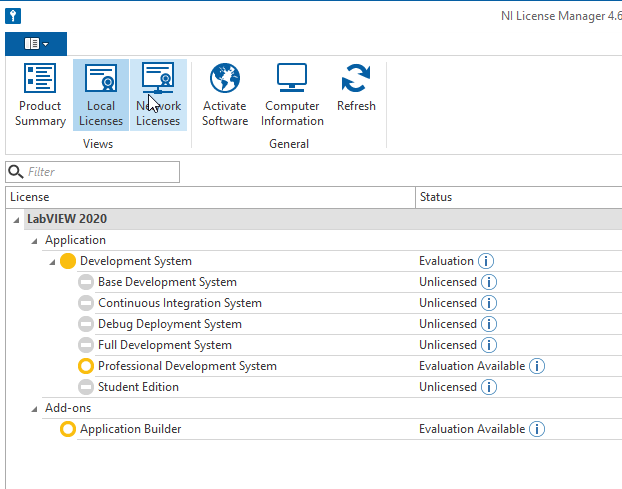
Task: Open the blue ribbon layout dropdown button
Action: (x=36, y=44)
